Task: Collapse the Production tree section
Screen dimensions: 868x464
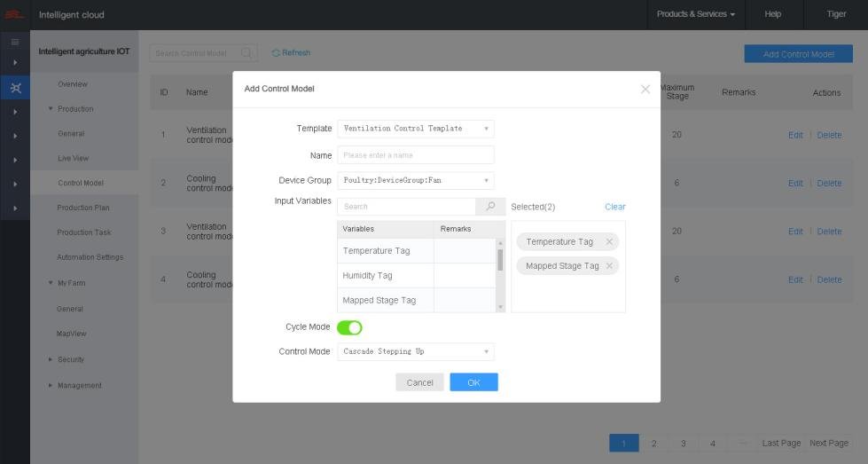Action: [x=51, y=108]
